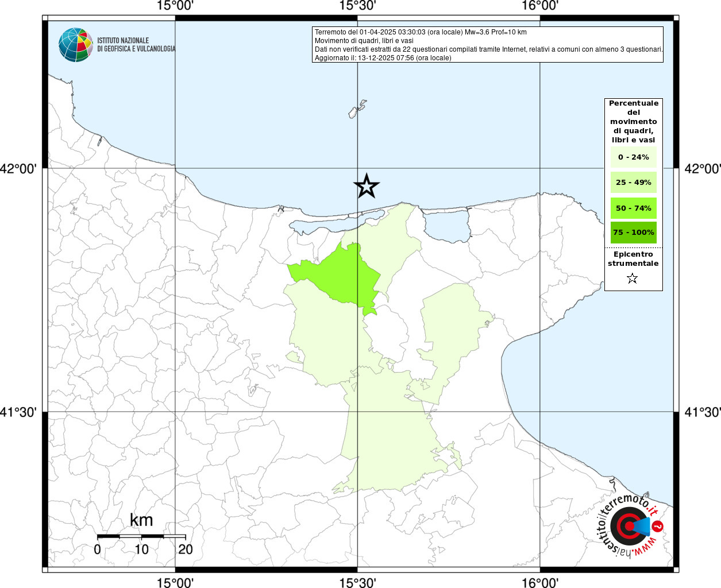This screenshot has width=721, height=588.
Task: Click the top 15°00' longitude label
Action: (x=175, y=6)
